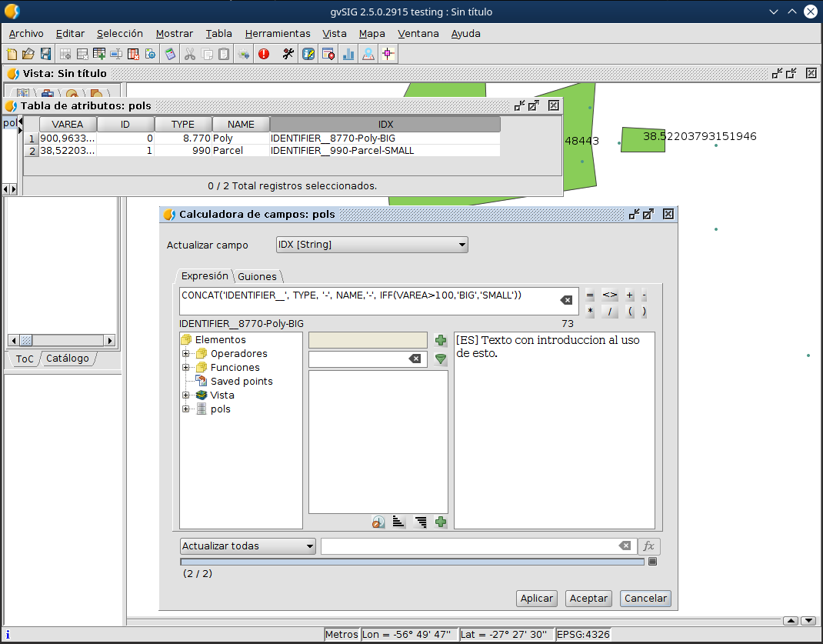
Task: Expand the Operadores tree node
Action: click(x=186, y=354)
